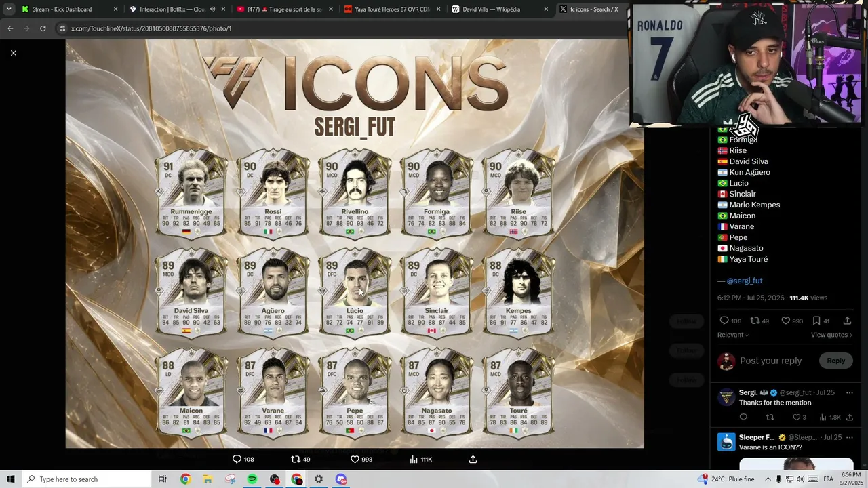The image size is (868, 488).
Task: Reply to Sergi.'s 'Thanks for the mention' comment
Action: click(x=743, y=418)
